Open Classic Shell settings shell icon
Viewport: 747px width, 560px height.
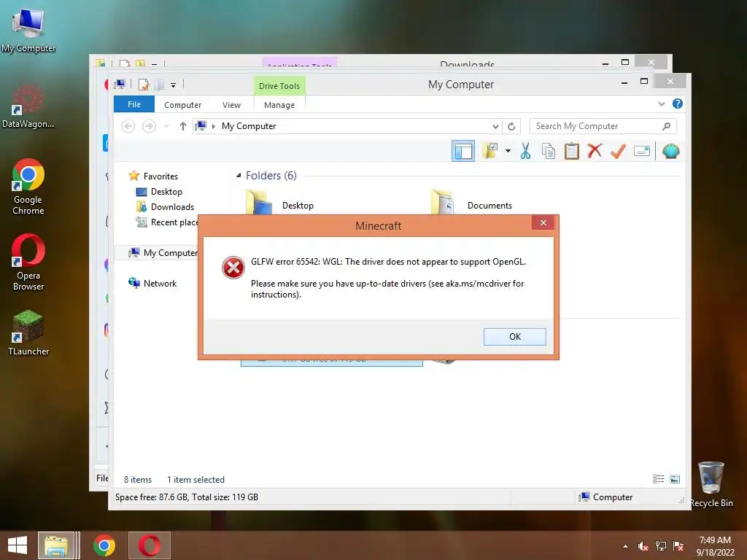(671, 152)
